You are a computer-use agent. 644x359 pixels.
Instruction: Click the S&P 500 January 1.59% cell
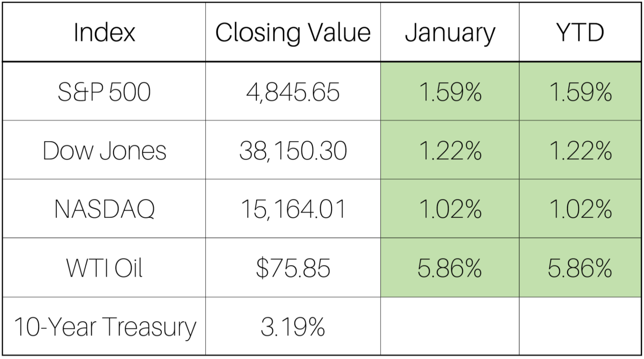(x=450, y=92)
